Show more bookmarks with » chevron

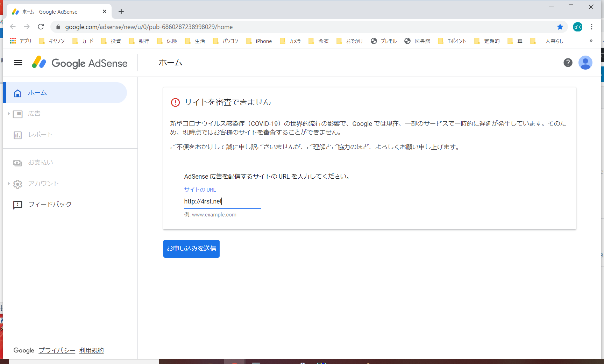point(591,41)
